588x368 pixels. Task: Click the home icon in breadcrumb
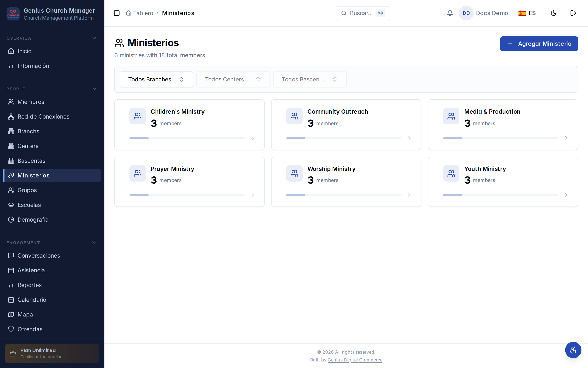129,13
